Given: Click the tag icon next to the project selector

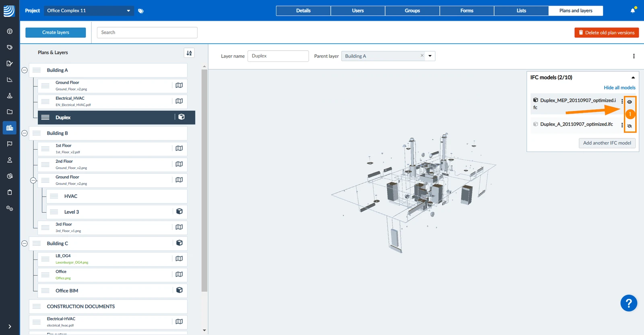Looking at the screenshot, I should [141, 11].
